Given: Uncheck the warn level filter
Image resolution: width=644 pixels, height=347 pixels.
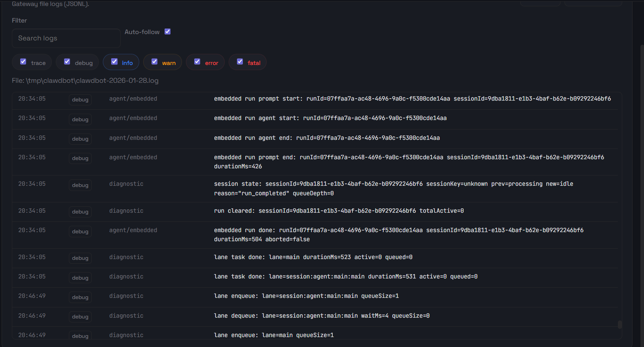Looking at the screenshot, I should click(x=155, y=62).
